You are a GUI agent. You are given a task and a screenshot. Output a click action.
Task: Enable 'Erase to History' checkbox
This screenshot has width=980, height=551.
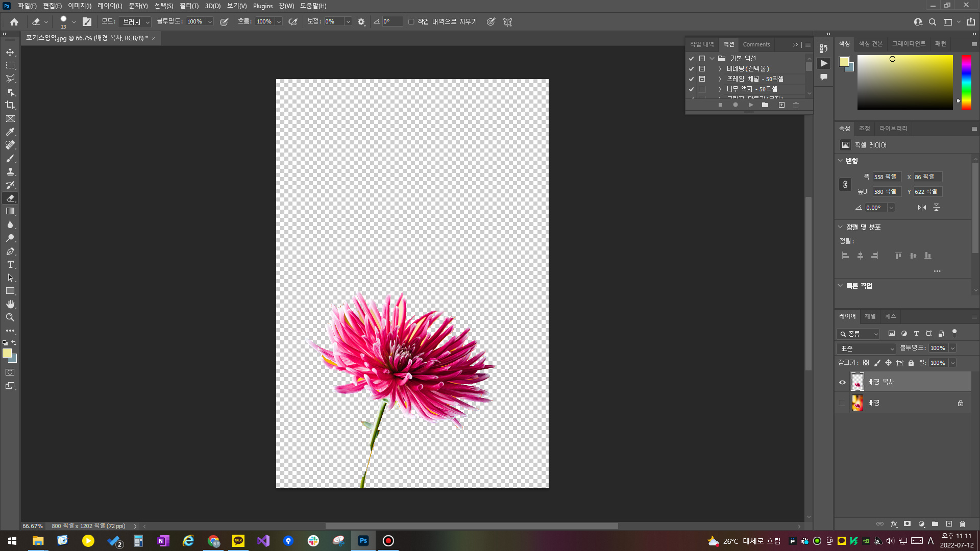tap(411, 22)
